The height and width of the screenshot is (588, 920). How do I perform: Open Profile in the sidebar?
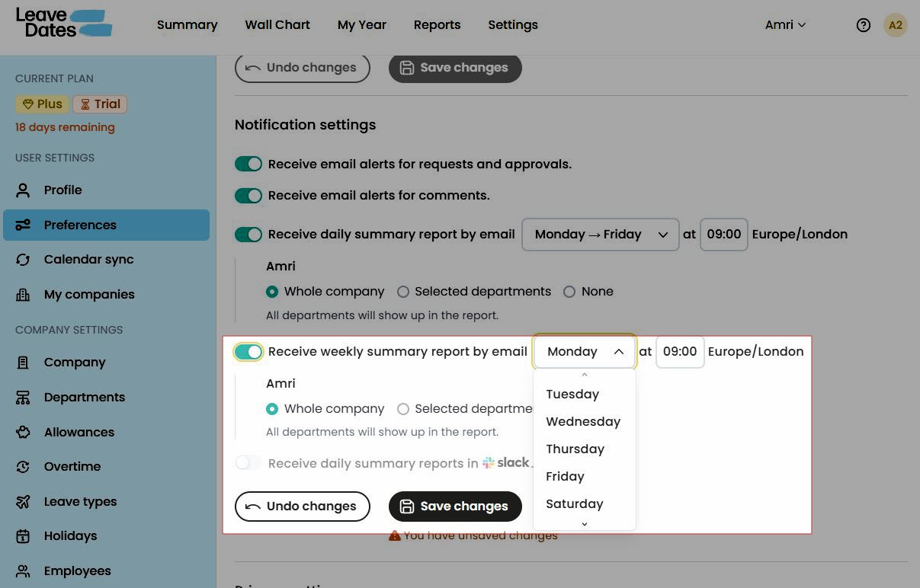click(x=106, y=190)
